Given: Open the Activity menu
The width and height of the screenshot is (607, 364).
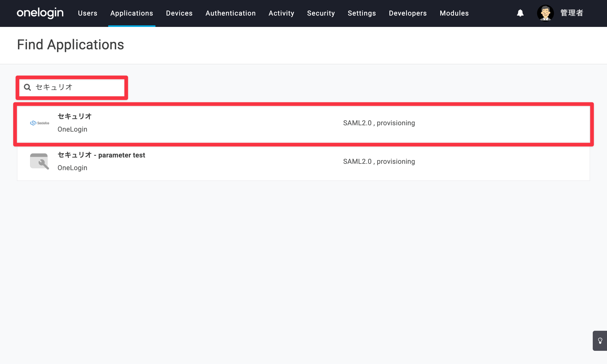Looking at the screenshot, I should (281, 13).
